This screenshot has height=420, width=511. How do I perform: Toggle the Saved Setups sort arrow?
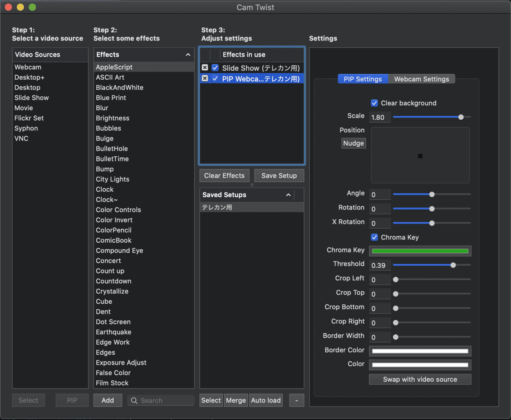288,195
